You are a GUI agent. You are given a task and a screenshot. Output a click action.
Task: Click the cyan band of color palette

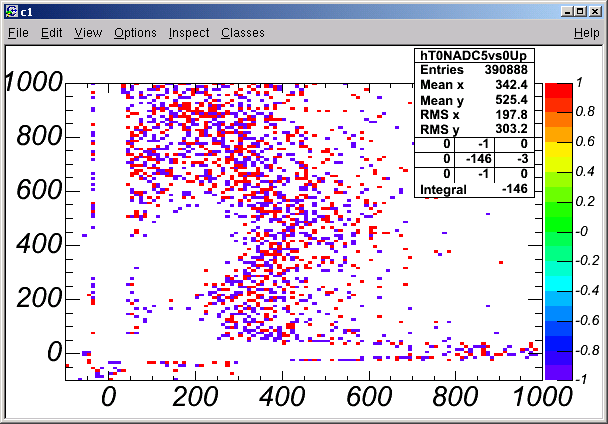tap(558, 283)
